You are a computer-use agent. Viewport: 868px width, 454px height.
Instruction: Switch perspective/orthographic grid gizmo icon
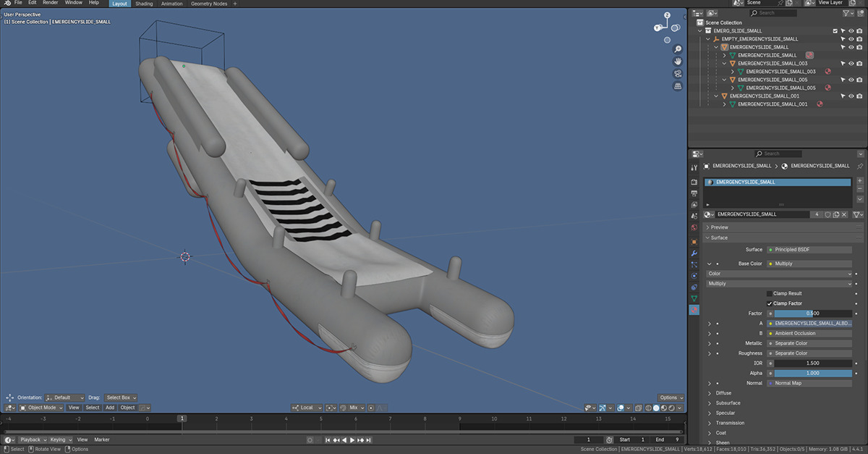[x=678, y=86]
